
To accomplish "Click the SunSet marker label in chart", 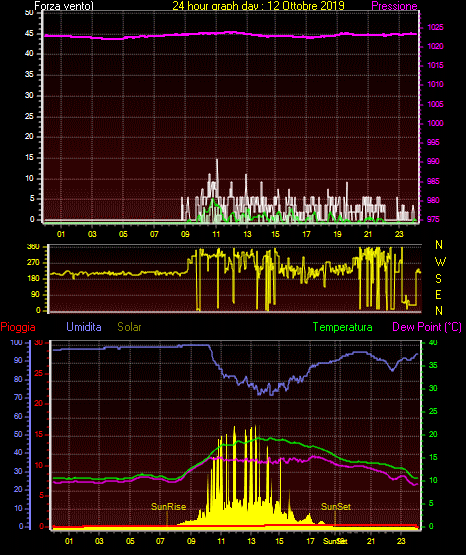I will point(336,507).
